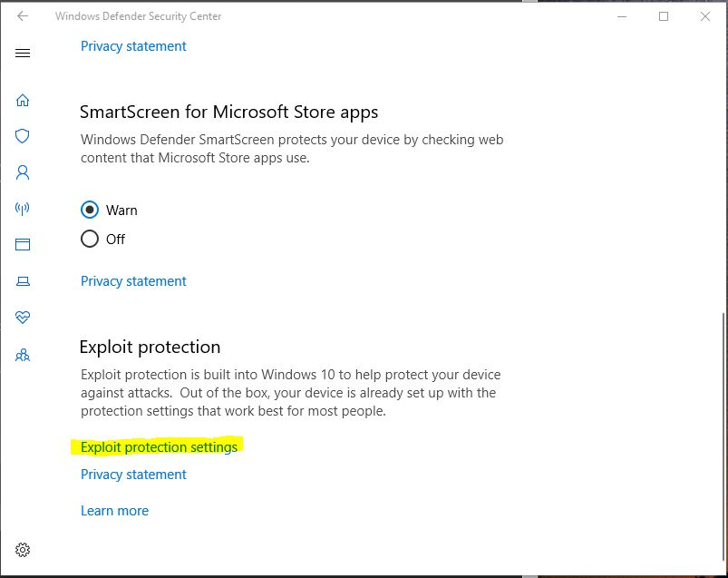The width and height of the screenshot is (728, 578).
Task: Open the Home sidebar icon
Action: click(x=23, y=100)
